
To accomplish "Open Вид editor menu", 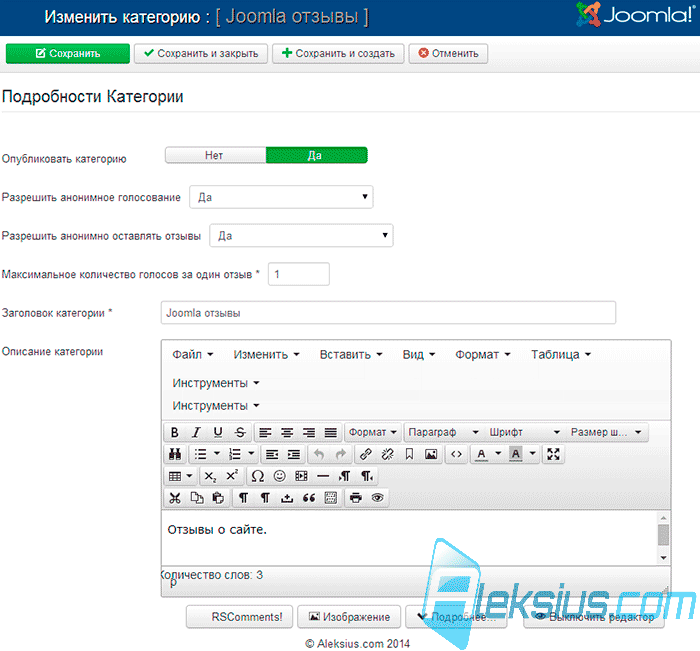I will [419, 355].
